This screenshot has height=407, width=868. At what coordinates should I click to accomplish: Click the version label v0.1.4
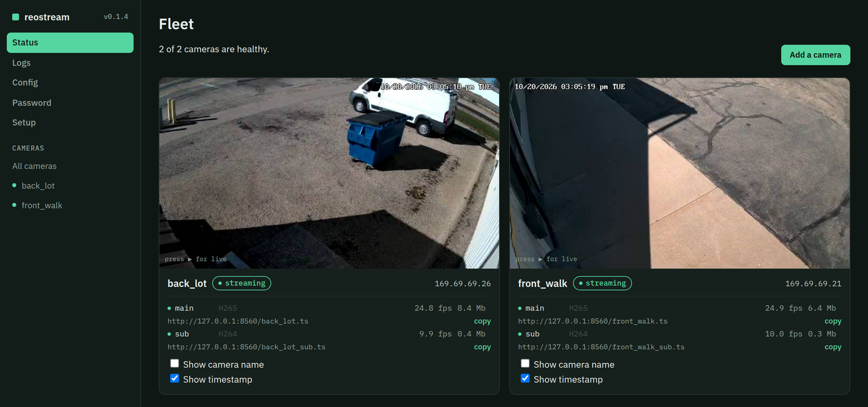tap(116, 17)
